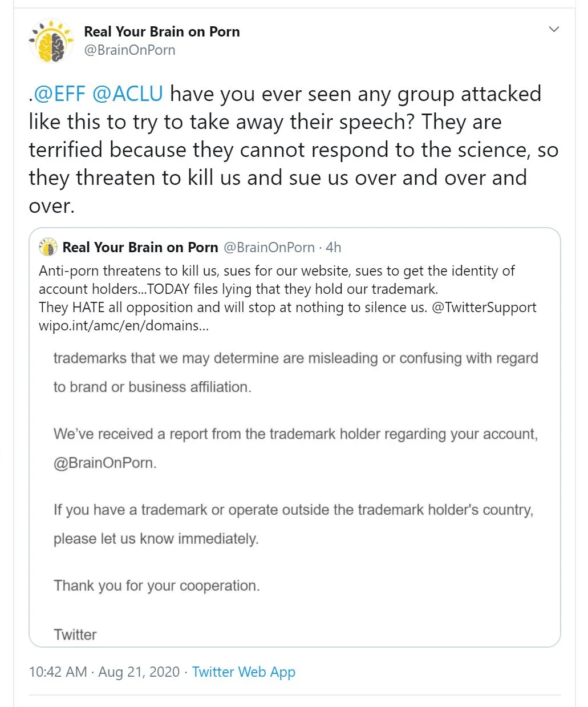This screenshot has height=707, width=588.
Task: Click the quoted tweet's 4h timestamp
Action: [333, 247]
